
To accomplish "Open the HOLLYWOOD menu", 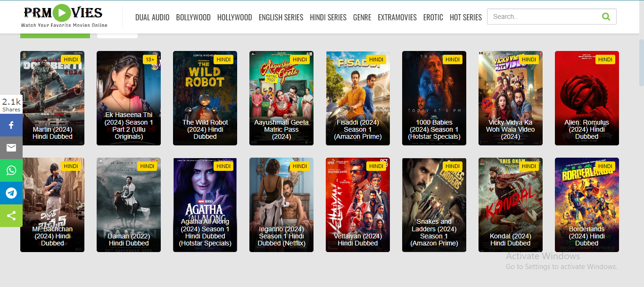I will (234, 17).
